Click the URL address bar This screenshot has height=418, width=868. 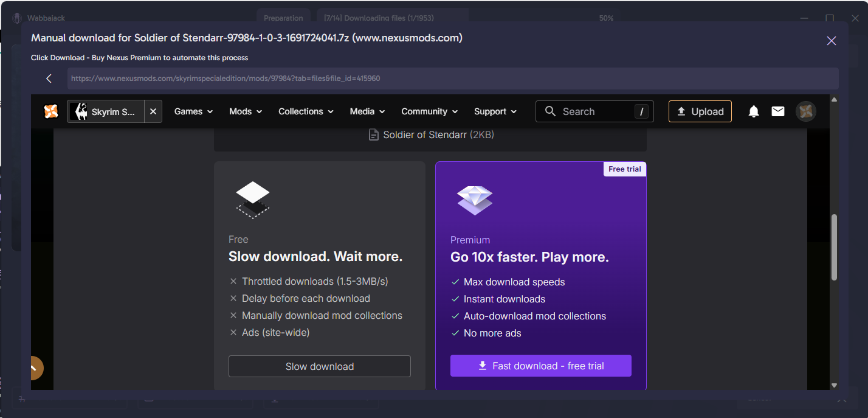[453, 78]
